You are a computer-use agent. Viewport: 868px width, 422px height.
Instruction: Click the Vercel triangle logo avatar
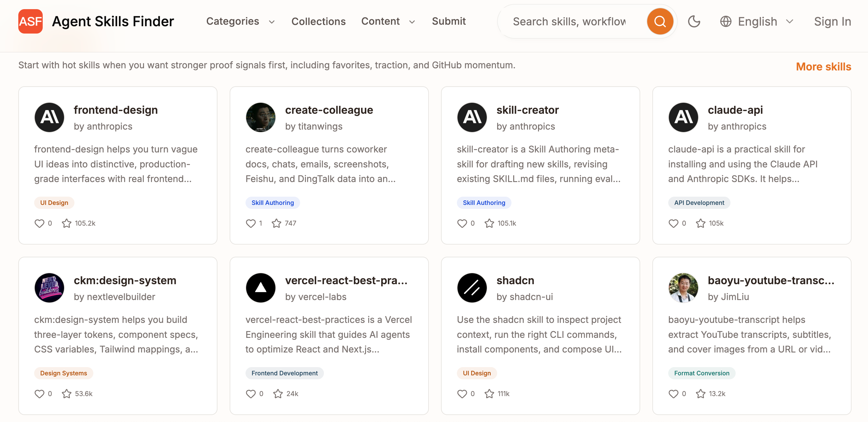pyautogui.click(x=260, y=288)
